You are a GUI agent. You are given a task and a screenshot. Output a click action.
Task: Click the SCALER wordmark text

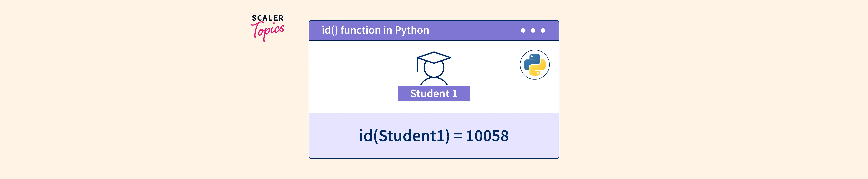268,18
